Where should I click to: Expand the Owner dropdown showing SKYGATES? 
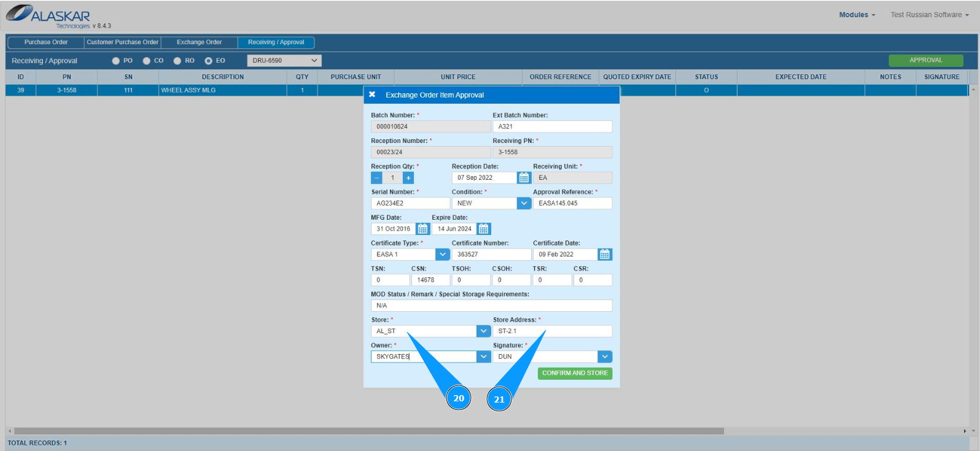[484, 357]
